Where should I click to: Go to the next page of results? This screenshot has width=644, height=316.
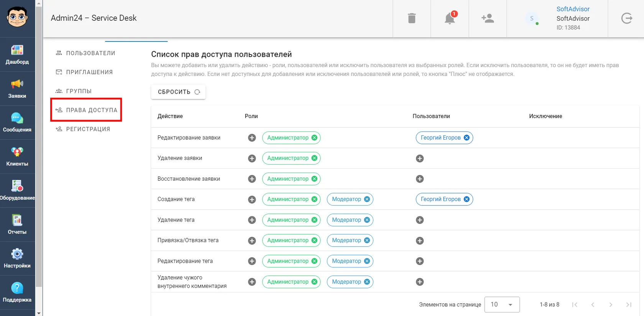pyautogui.click(x=611, y=304)
